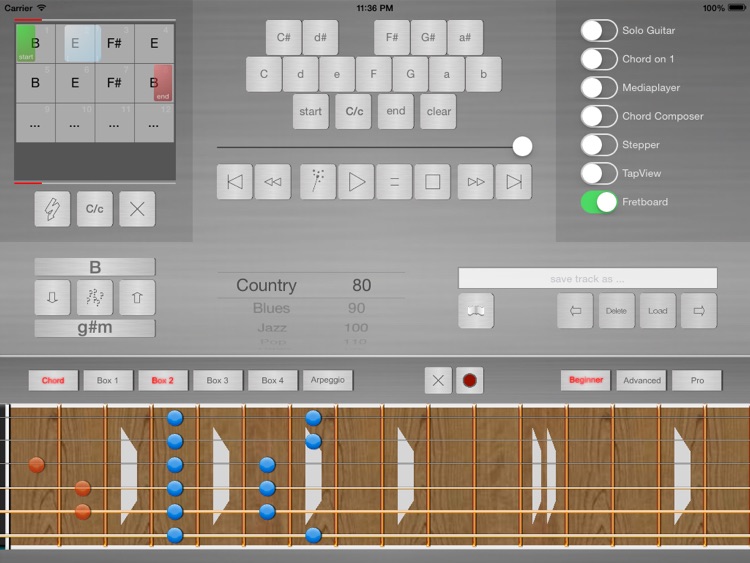750x563 pixels.
Task: Pause playback with the pause button
Action: 394,182
